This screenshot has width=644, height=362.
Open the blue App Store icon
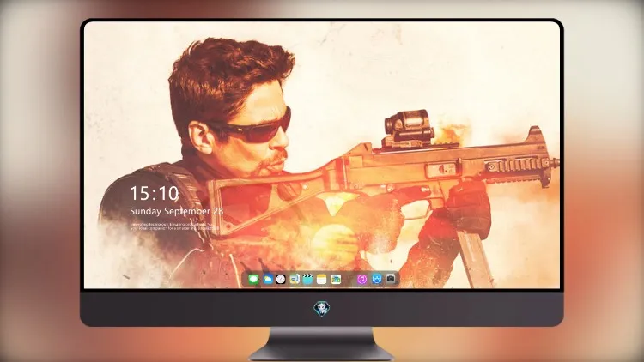pyautogui.click(x=377, y=279)
